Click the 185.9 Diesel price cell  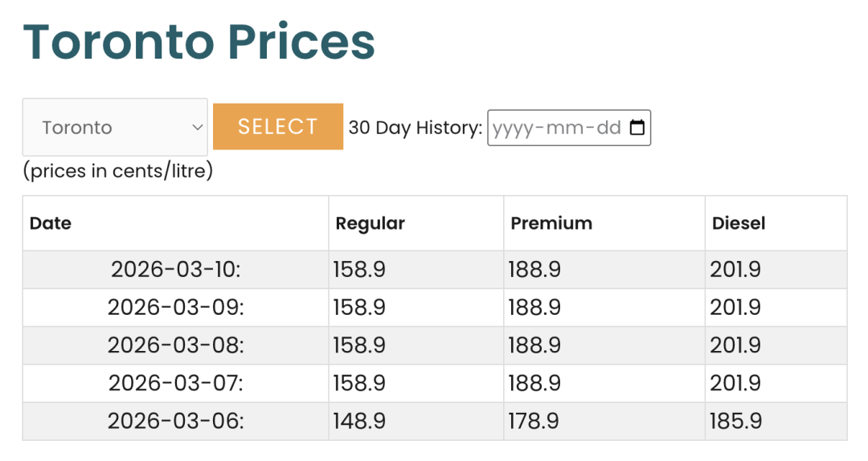click(x=735, y=421)
